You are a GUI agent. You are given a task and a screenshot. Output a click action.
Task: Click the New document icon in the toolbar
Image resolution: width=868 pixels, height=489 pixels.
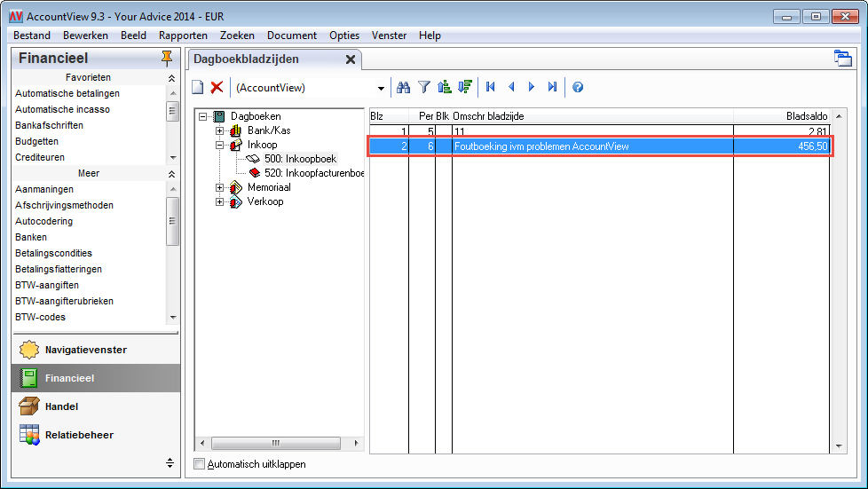pyautogui.click(x=198, y=87)
